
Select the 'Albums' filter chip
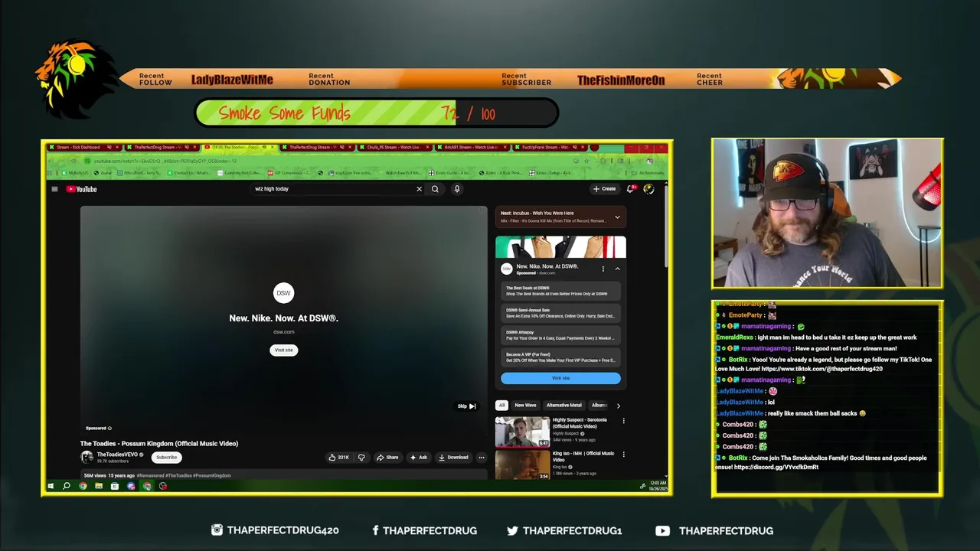point(599,406)
